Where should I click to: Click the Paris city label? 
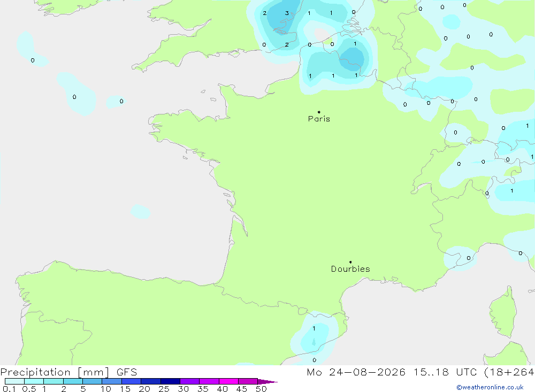click(319, 119)
